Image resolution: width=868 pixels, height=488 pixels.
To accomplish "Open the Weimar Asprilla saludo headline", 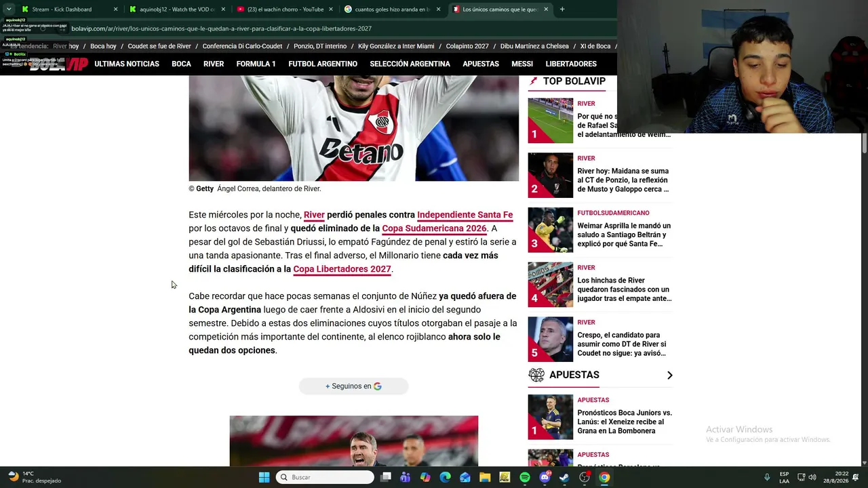I will pos(624,235).
